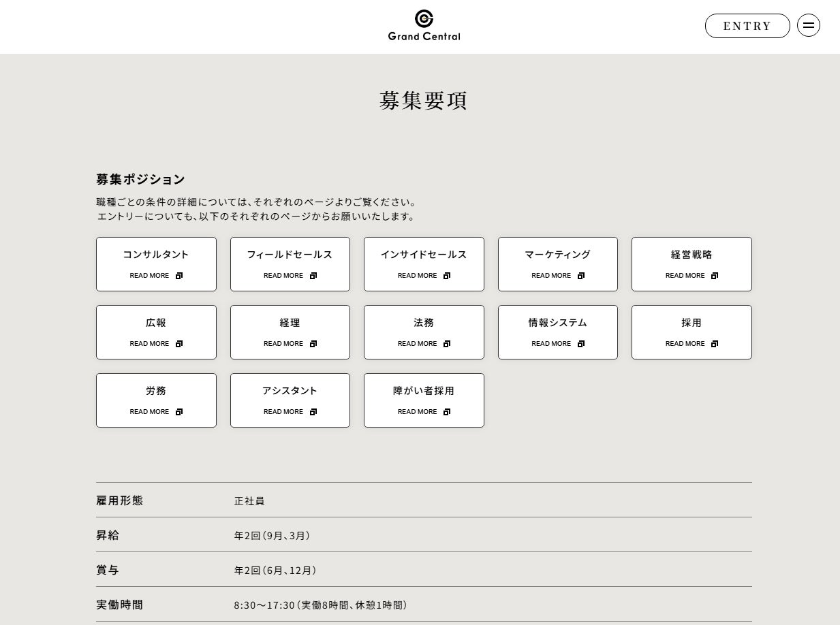This screenshot has width=840, height=625.
Task: Open the インサイドセールス position card
Action: (424, 264)
